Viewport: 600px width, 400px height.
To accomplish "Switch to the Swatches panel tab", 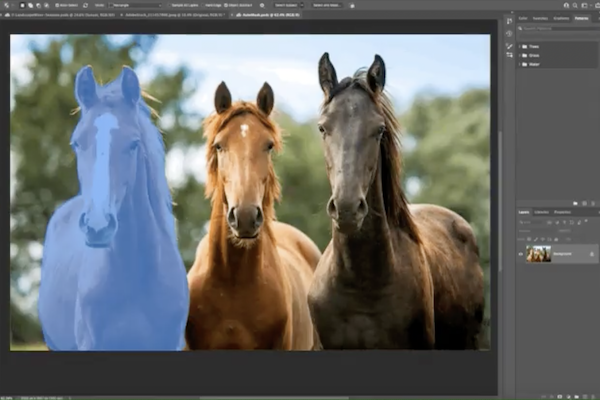I will 540,18.
